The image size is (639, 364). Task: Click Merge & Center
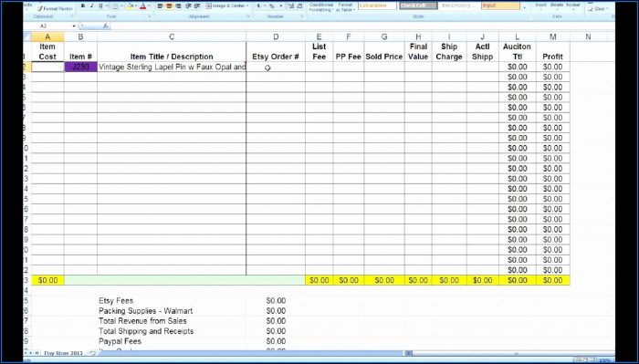227,6
